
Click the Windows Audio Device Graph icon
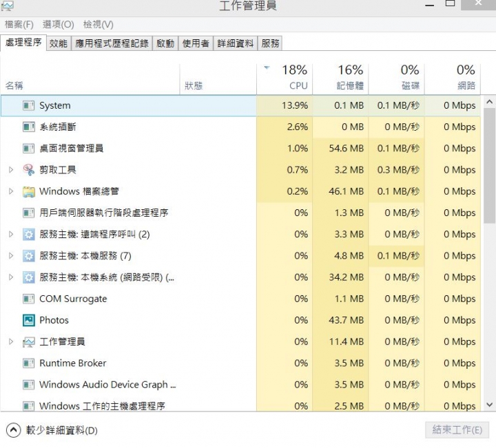[28, 385]
